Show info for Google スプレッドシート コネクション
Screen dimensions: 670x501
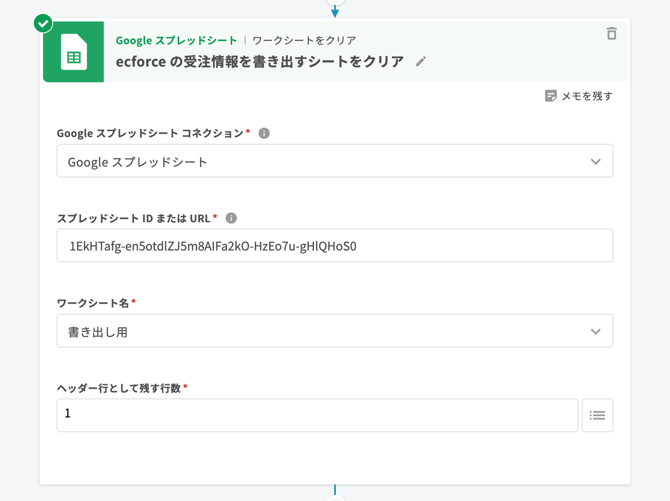(x=264, y=133)
